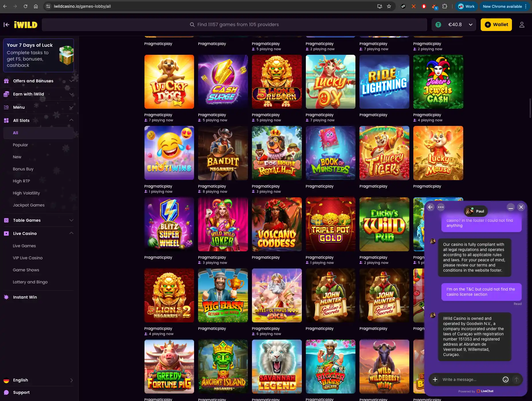The image size is (532, 401).
Task: Click the Table Games dice icon
Action: pyautogui.click(x=6, y=220)
